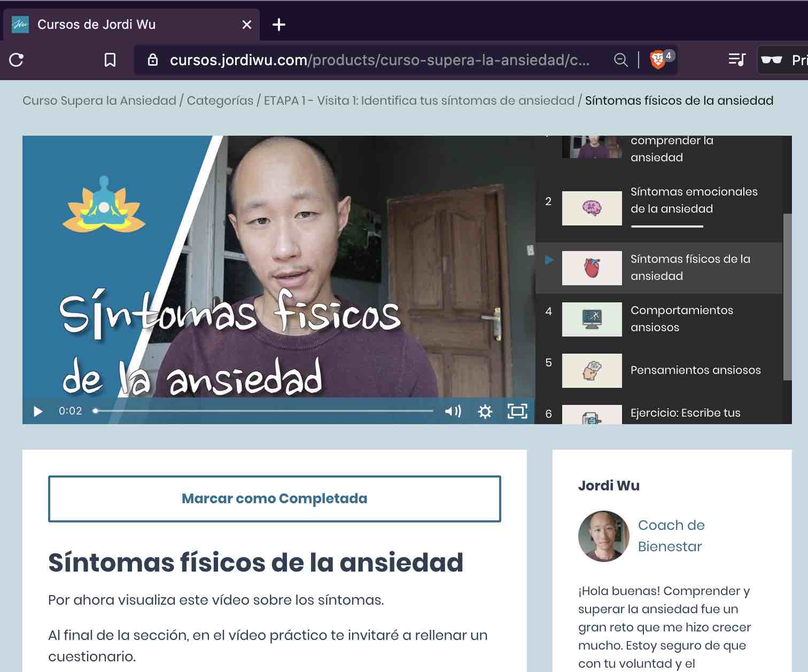Click the current breadcrumb Síntomas físicos de la ansiedad
The height and width of the screenshot is (672, 808).
(x=679, y=100)
